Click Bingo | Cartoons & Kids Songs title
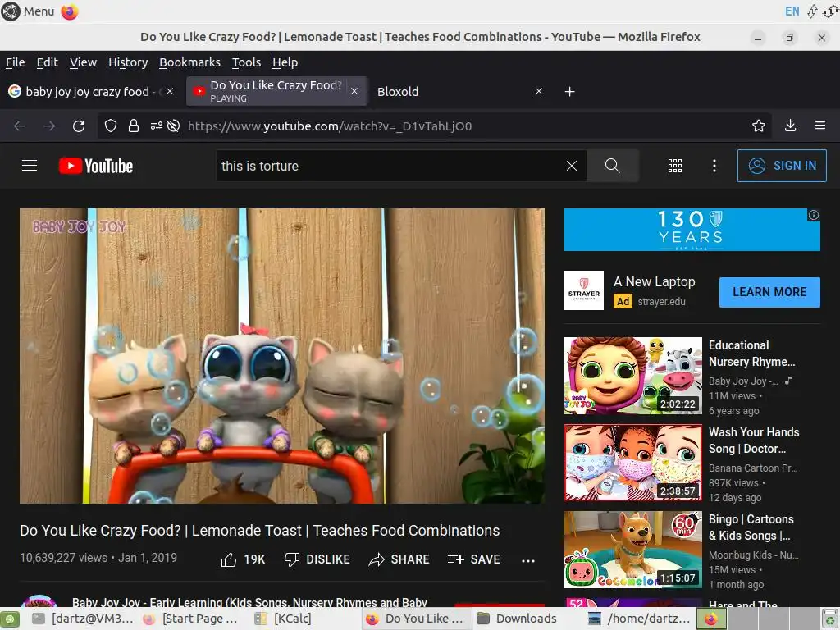Viewport: 840px width, 630px height. [751, 527]
